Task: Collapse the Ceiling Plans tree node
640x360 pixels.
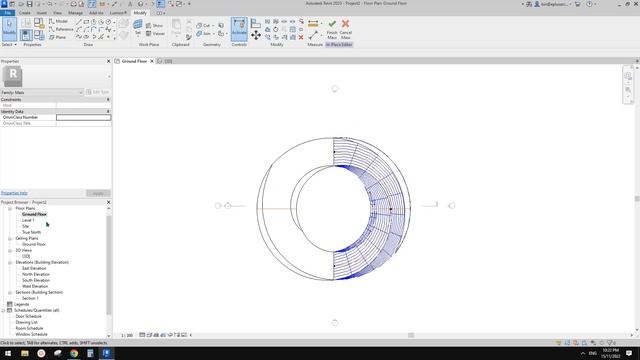Action: (x=10, y=238)
